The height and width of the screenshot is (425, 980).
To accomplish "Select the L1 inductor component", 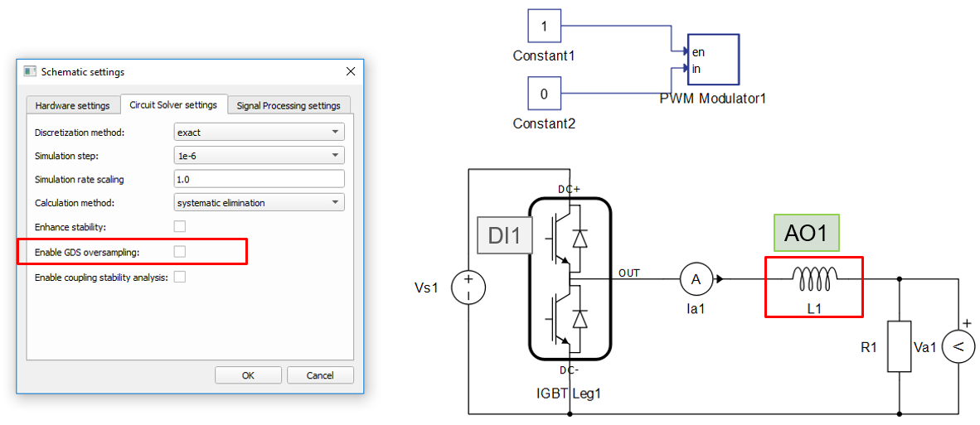I will (813, 280).
